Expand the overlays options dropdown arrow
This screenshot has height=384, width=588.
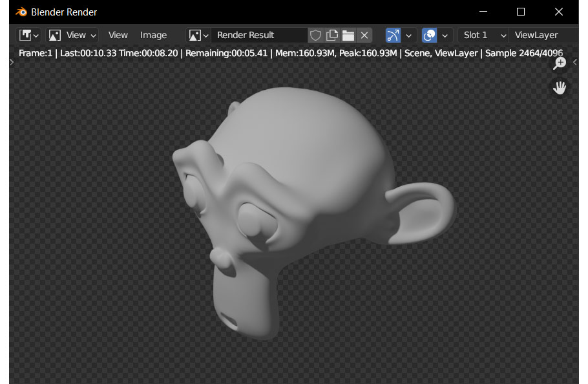445,35
